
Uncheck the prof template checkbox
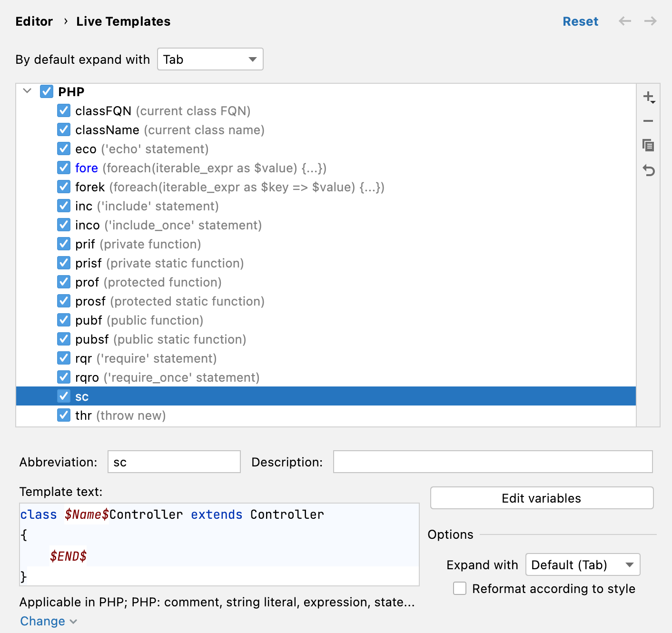point(64,282)
